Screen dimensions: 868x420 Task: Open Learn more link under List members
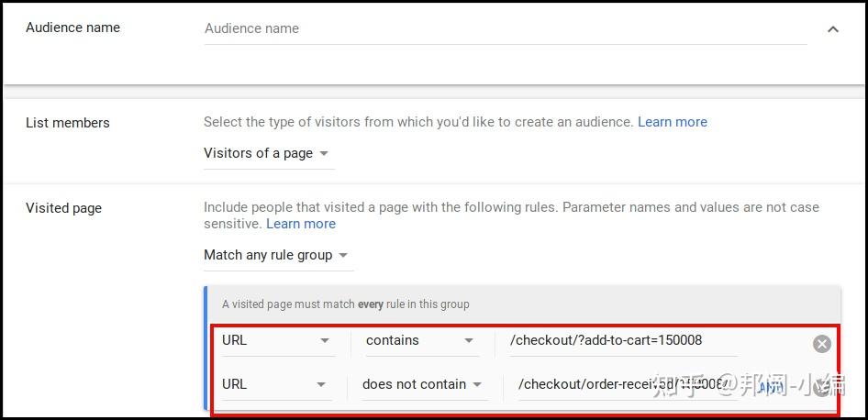pyautogui.click(x=673, y=122)
